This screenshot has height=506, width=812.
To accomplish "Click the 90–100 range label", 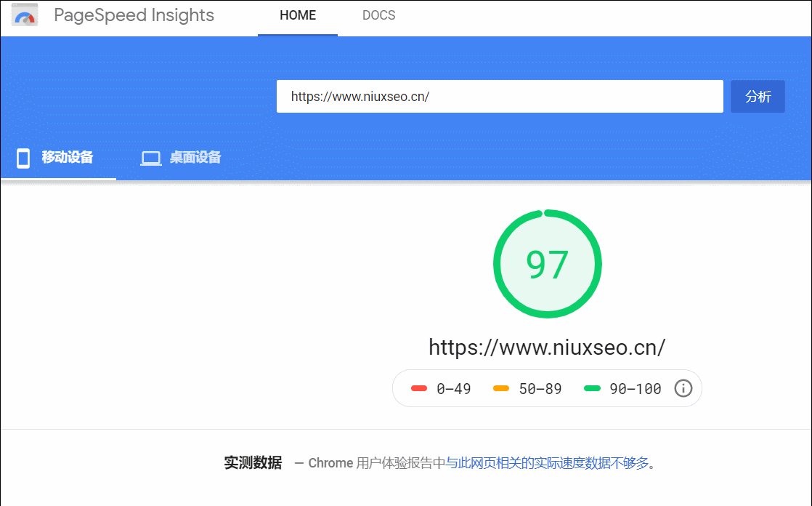I will tap(636, 389).
